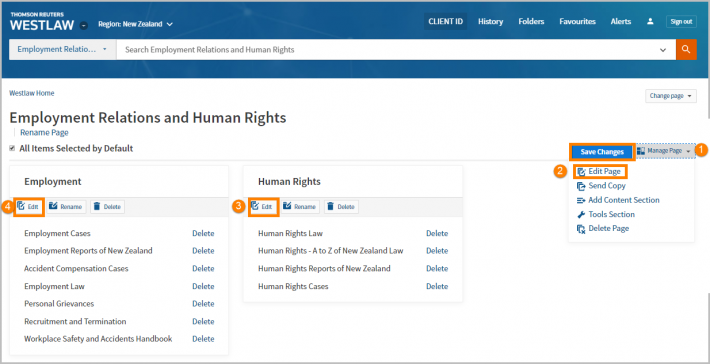Delete Human Rights Reports of New Zealand
Image resolution: width=710 pixels, height=364 pixels.
pyautogui.click(x=437, y=268)
